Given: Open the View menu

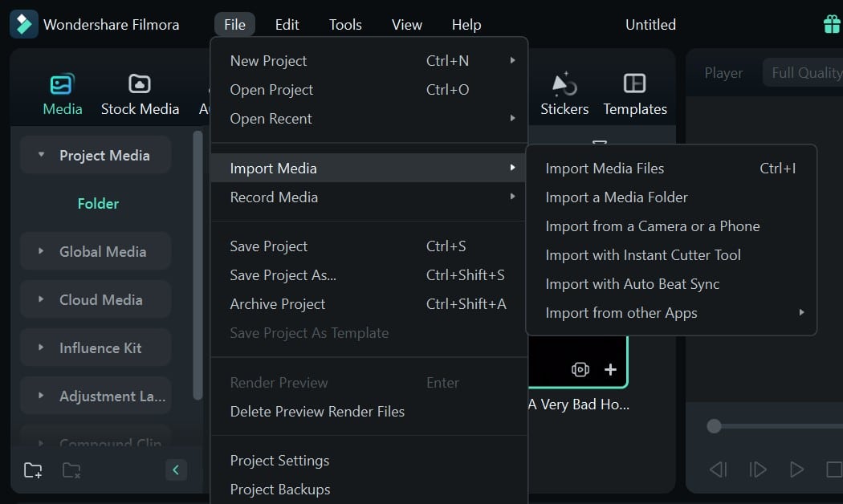Looking at the screenshot, I should click(406, 25).
